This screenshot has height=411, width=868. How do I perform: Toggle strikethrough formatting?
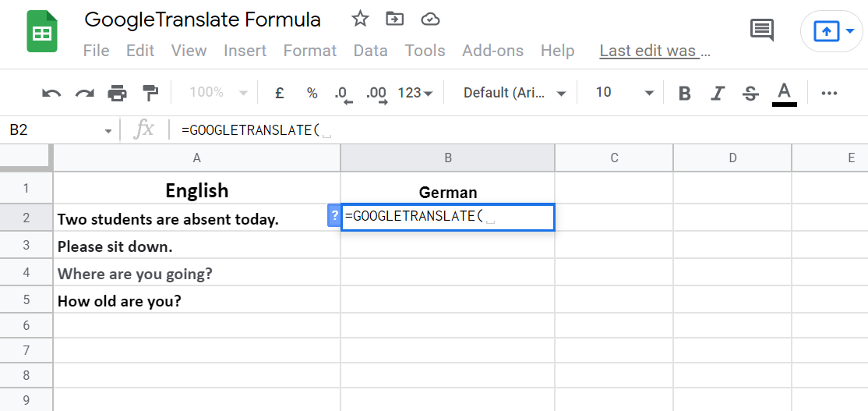(x=751, y=94)
